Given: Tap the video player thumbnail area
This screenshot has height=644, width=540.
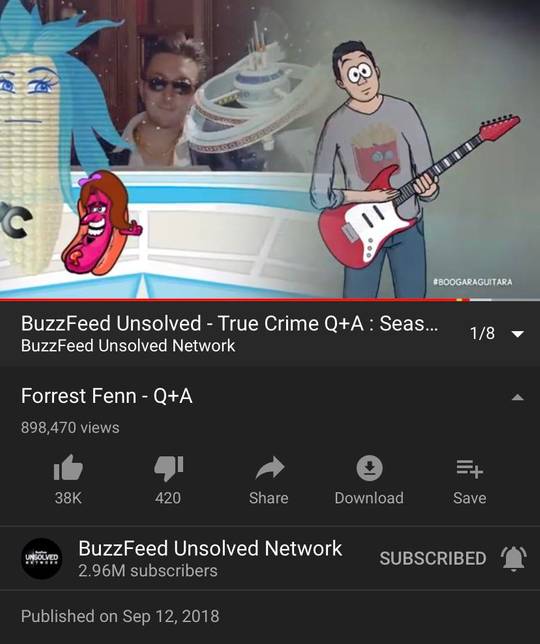Looking at the screenshot, I should point(270,149).
